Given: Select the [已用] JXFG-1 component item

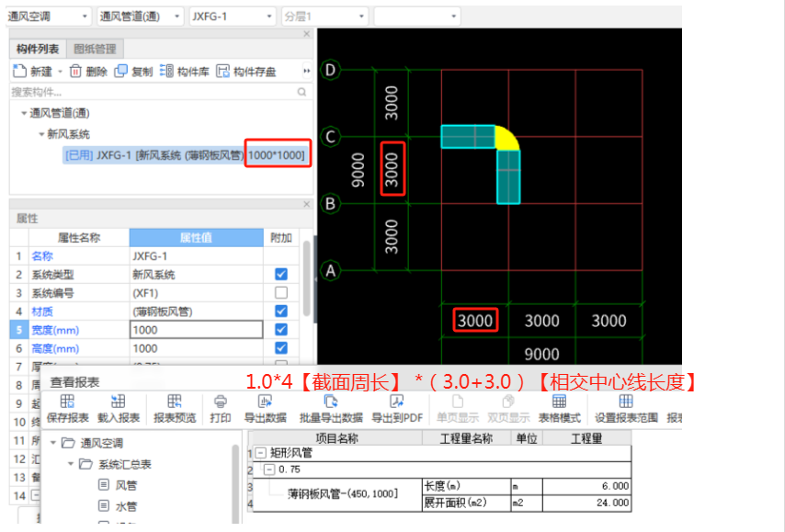Looking at the screenshot, I should tap(186, 155).
